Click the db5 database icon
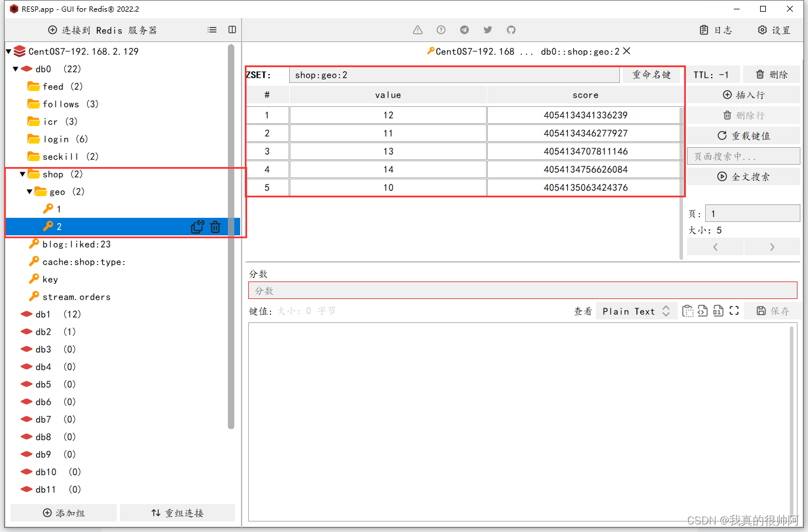Image resolution: width=808 pixels, height=532 pixels. click(26, 384)
